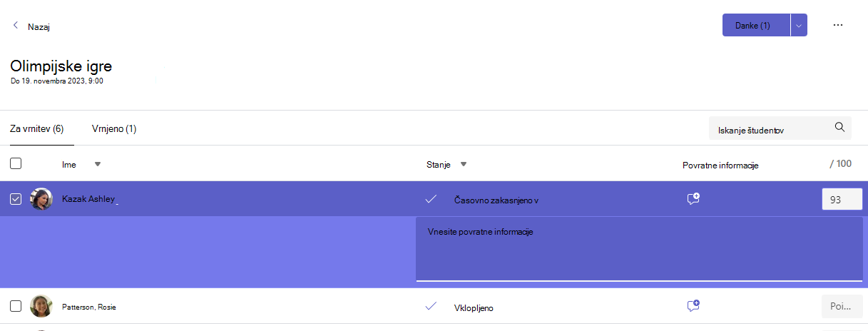Viewport: 868px width, 331px height.
Task: Go back using the Nazaj arrow
Action: (16, 26)
